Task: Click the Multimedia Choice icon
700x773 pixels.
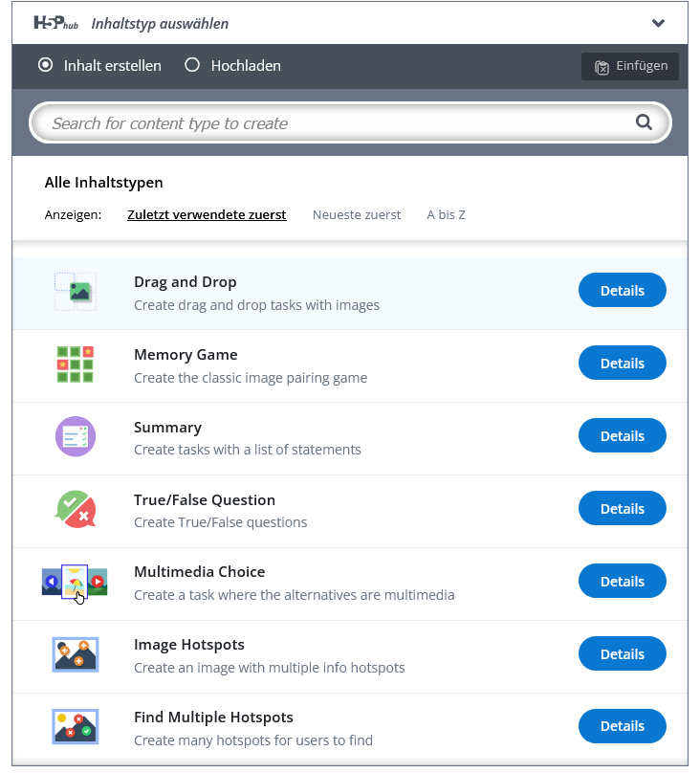Action: click(75, 583)
